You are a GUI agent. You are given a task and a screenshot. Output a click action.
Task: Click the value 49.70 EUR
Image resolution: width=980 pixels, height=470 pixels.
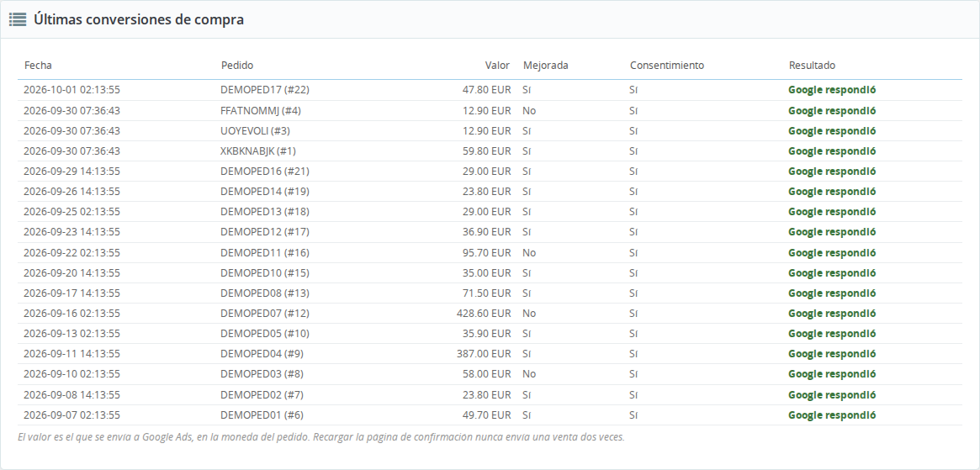pyautogui.click(x=486, y=415)
